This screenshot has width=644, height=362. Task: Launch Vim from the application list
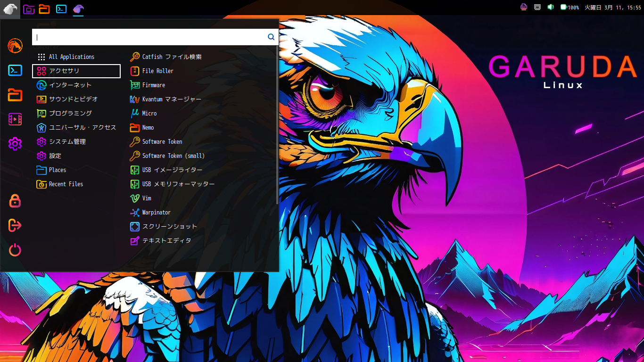[201, 198]
